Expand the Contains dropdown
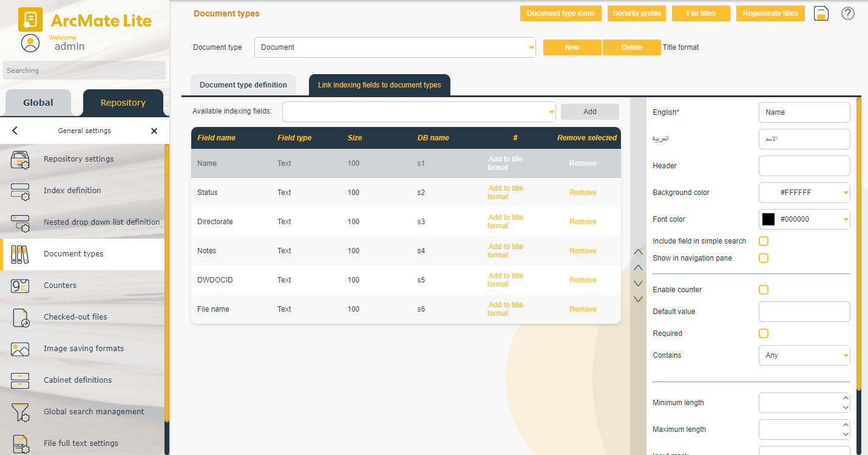This screenshot has height=455, width=868. [845, 355]
